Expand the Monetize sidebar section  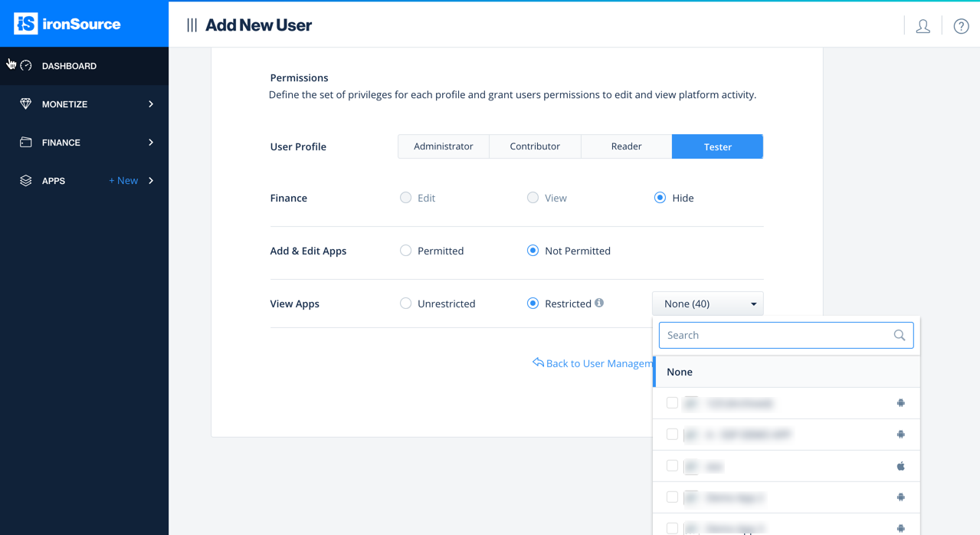(150, 103)
